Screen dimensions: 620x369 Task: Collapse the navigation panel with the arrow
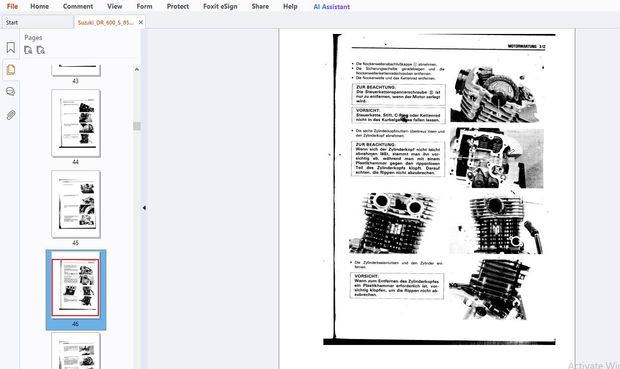click(144, 208)
